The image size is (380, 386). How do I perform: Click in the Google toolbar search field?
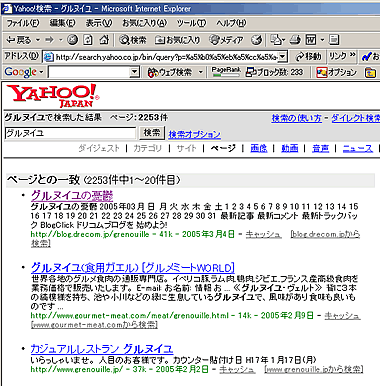(x=89, y=72)
